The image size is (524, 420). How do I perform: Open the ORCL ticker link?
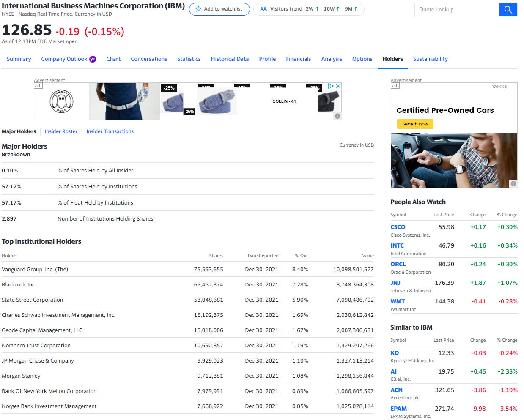398,264
